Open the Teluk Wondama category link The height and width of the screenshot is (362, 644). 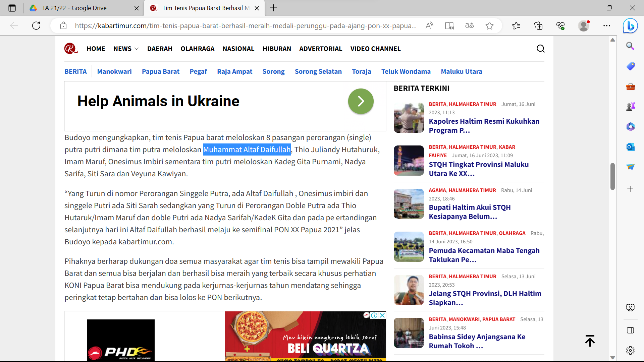click(x=406, y=71)
